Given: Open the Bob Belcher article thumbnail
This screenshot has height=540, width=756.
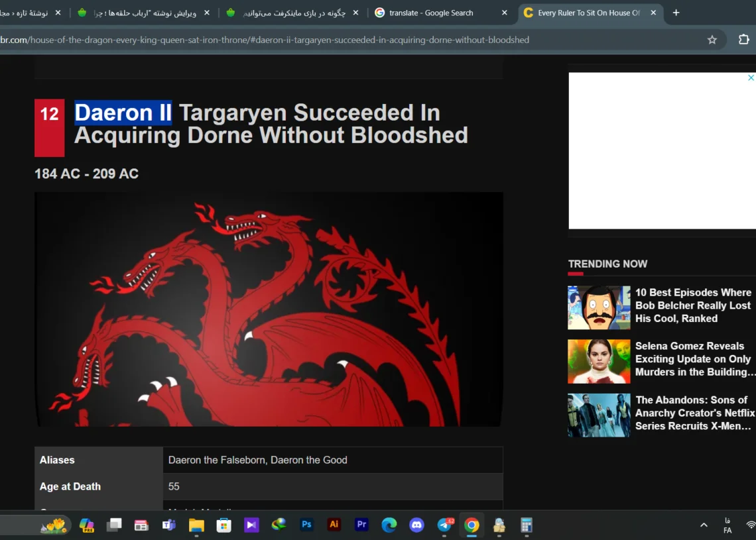Looking at the screenshot, I should point(599,308).
